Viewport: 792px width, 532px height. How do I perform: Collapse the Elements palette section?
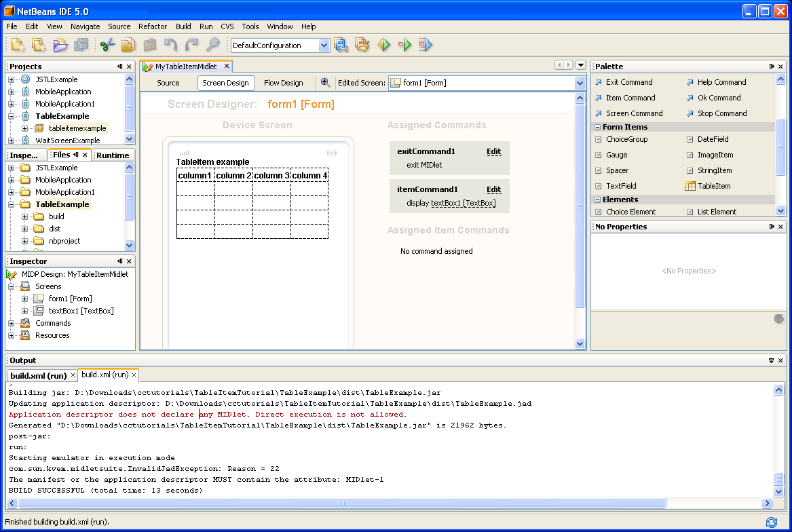(597, 199)
